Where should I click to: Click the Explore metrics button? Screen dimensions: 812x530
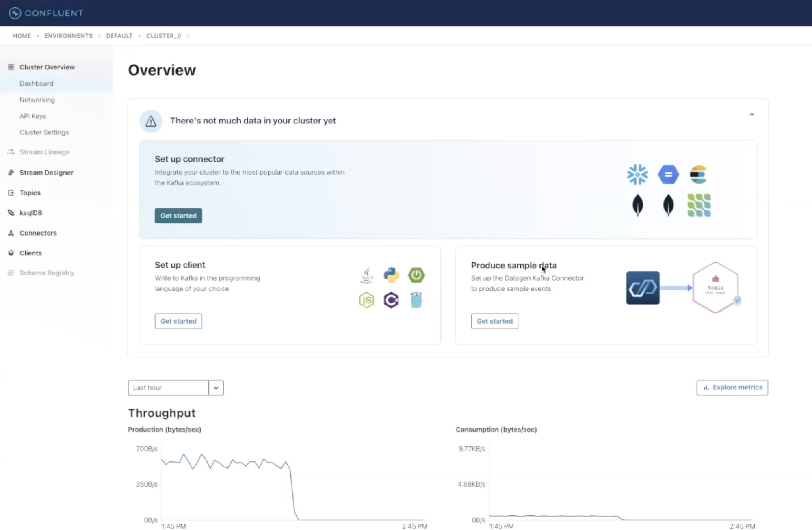coord(732,387)
